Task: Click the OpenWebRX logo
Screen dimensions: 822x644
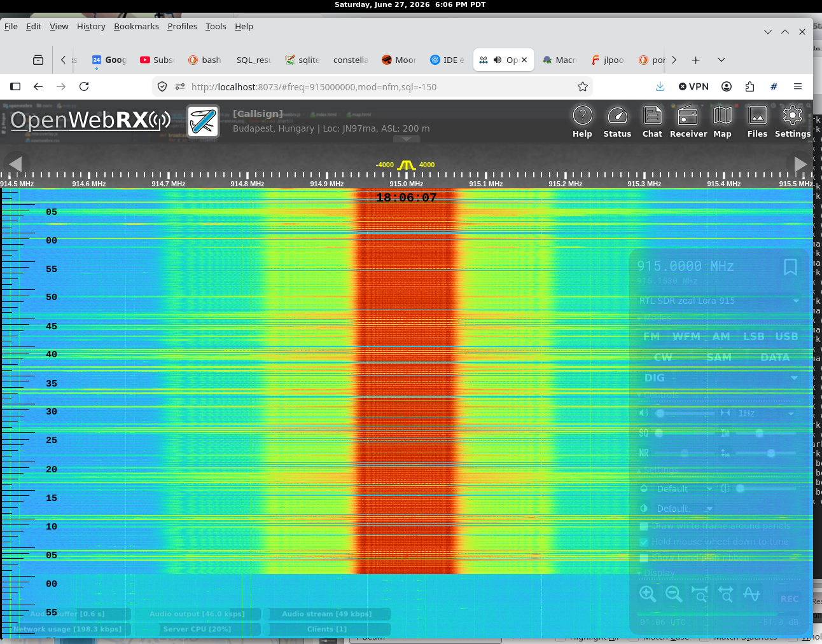Action: [90, 120]
